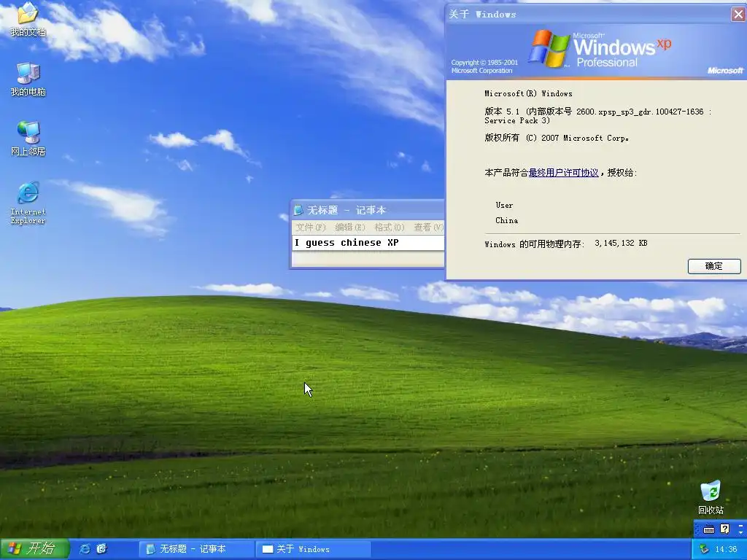Launch Internet Explorer from quick launch bar
Screen dimensions: 747x560
(85, 549)
